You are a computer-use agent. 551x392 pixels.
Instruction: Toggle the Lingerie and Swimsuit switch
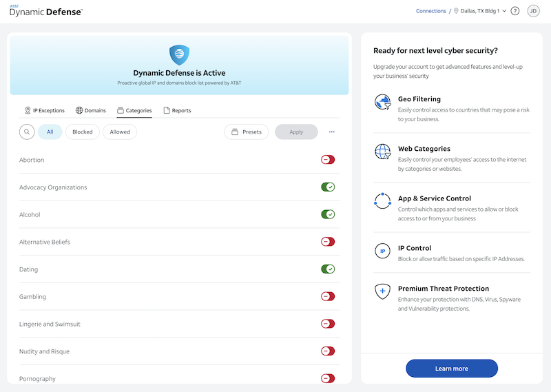tap(328, 324)
